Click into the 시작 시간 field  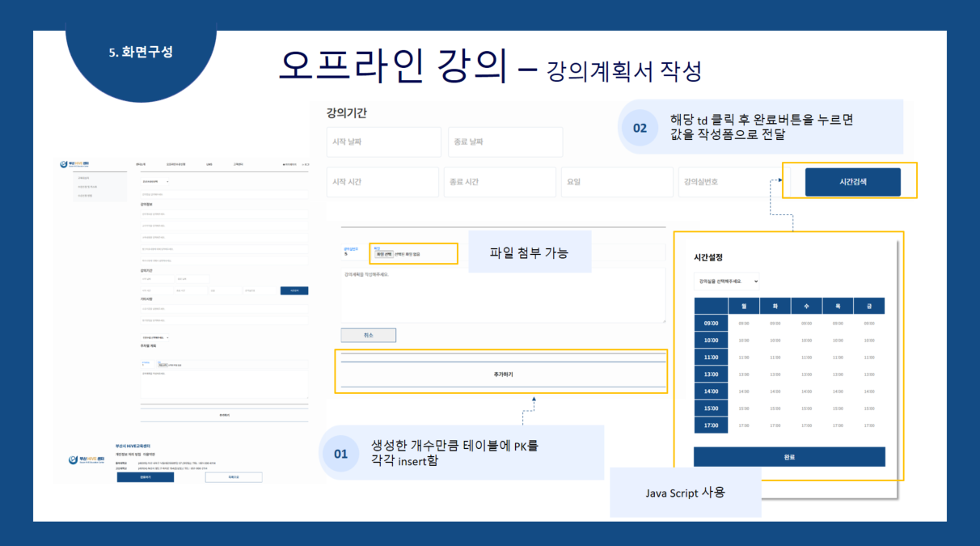coord(382,182)
